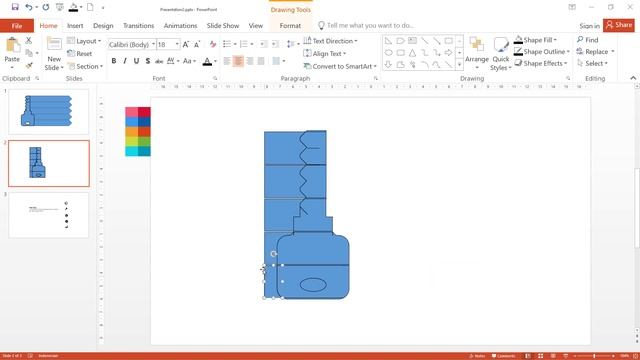
Task: Toggle Italic formatting
Action: [x=125, y=61]
